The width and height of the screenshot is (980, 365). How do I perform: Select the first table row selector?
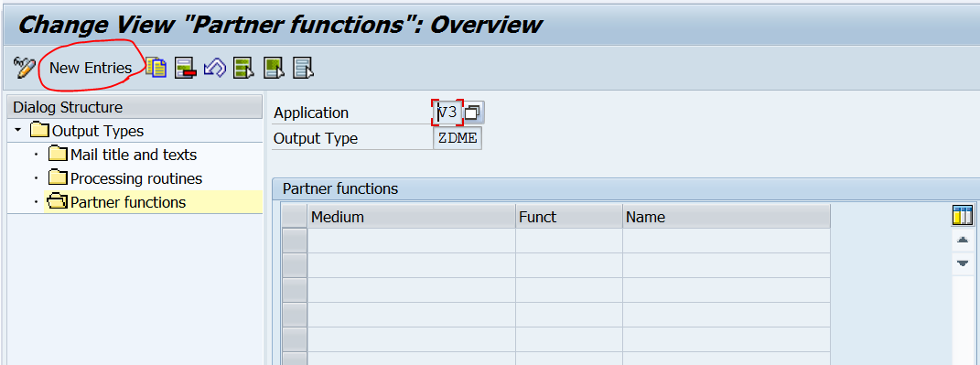tap(295, 241)
